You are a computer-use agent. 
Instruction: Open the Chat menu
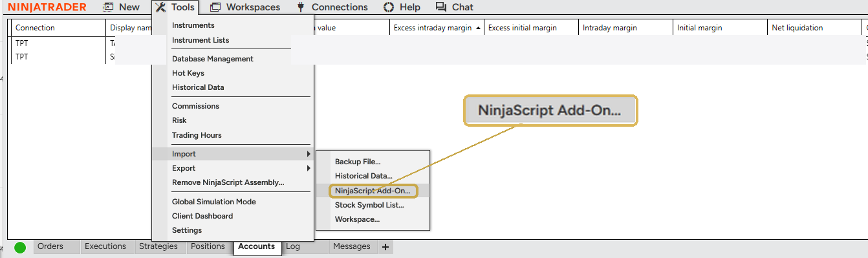tap(454, 7)
